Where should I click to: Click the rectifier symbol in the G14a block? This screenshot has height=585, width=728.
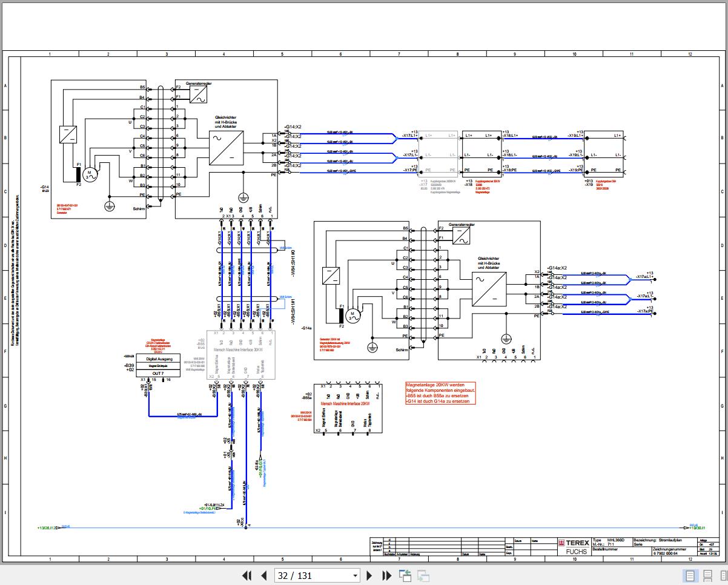click(489, 288)
